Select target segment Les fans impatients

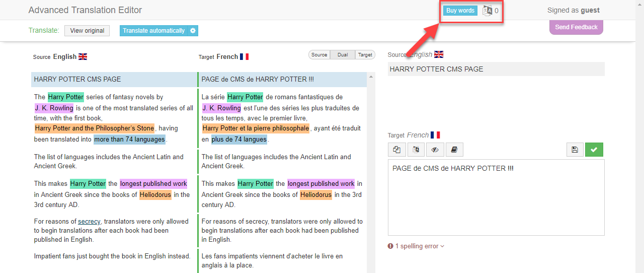click(x=283, y=261)
